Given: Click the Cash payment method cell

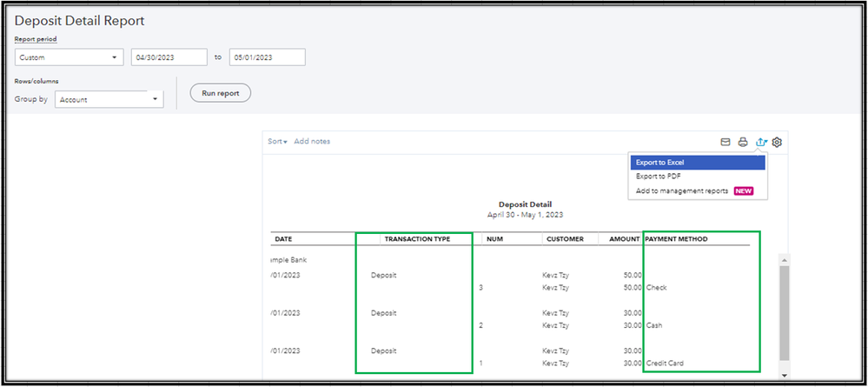Looking at the screenshot, I should 654,325.
